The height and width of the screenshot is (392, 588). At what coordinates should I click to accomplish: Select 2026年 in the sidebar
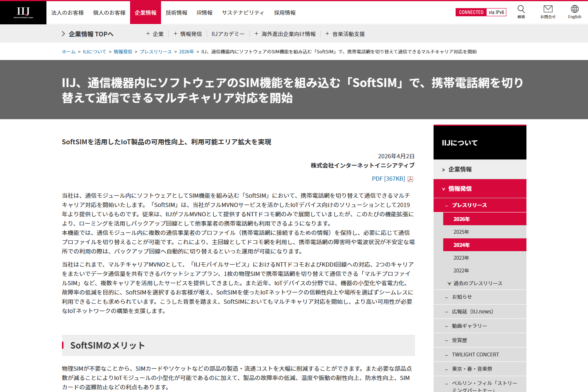click(485, 219)
